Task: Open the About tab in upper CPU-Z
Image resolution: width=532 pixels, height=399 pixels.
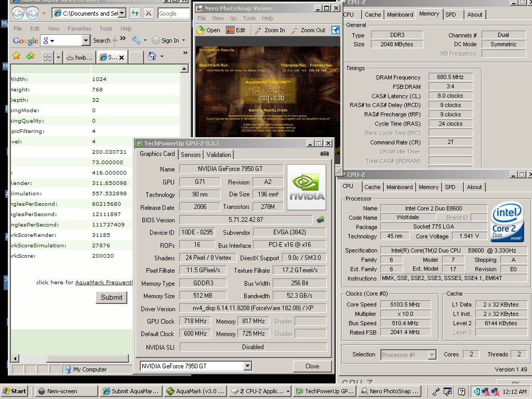Action: [475, 15]
